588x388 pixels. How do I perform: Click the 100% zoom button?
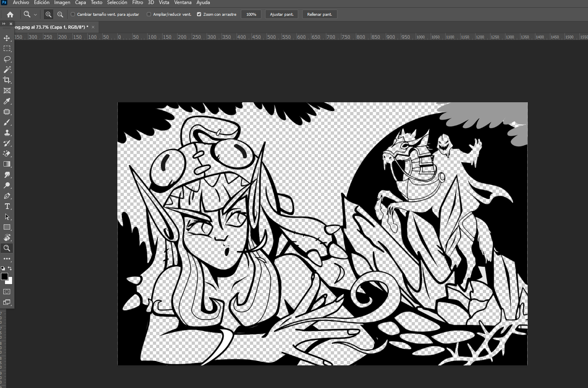(251, 14)
